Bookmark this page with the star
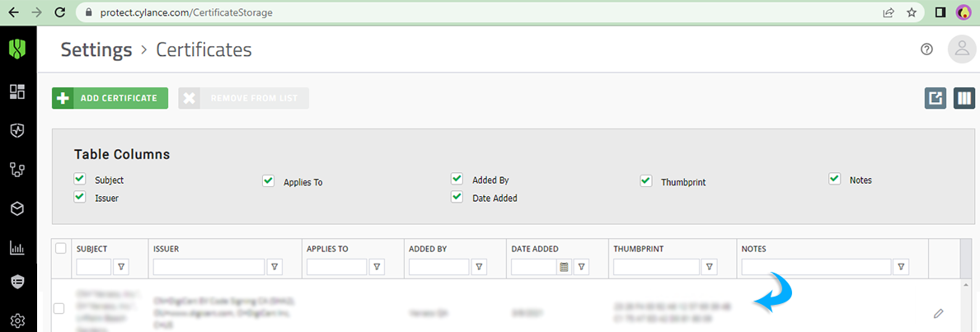Viewport: 980px width, 332px height. coord(912,12)
